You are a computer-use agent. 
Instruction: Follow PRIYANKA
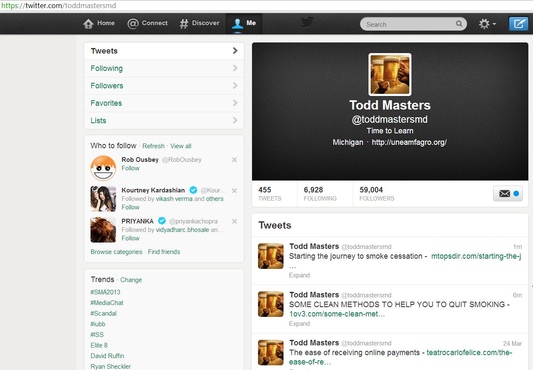point(131,238)
